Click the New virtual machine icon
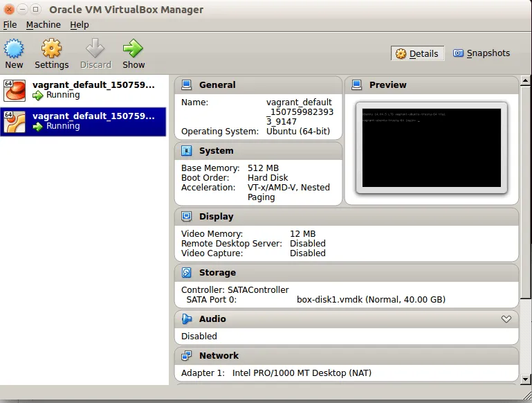 tap(14, 48)
